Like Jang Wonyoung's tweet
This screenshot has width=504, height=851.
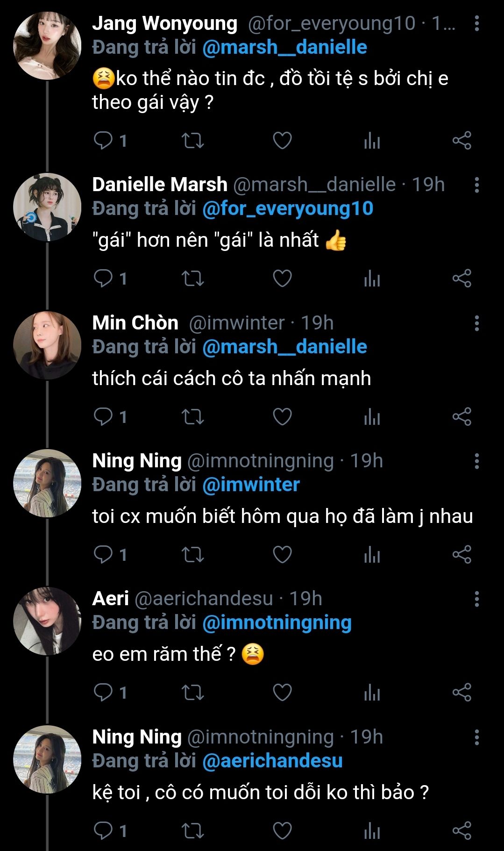(x=282, y=140)
